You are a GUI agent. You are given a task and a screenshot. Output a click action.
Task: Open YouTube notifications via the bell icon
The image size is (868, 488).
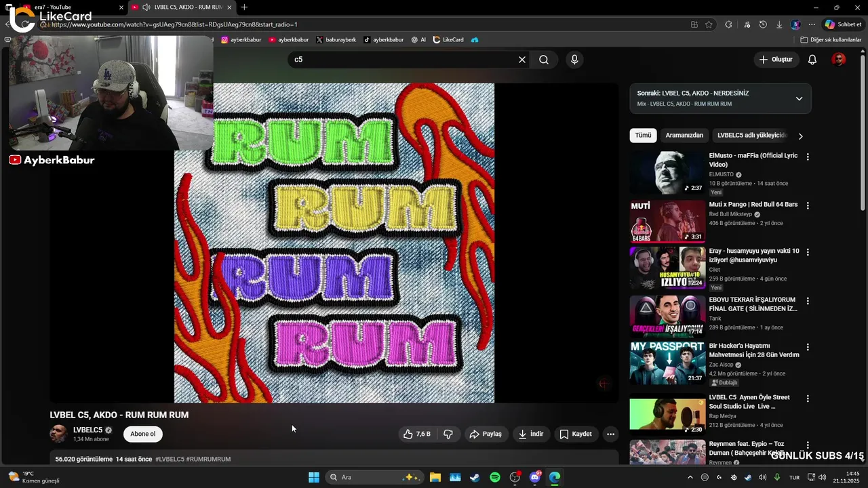click(x=812, y=60)
